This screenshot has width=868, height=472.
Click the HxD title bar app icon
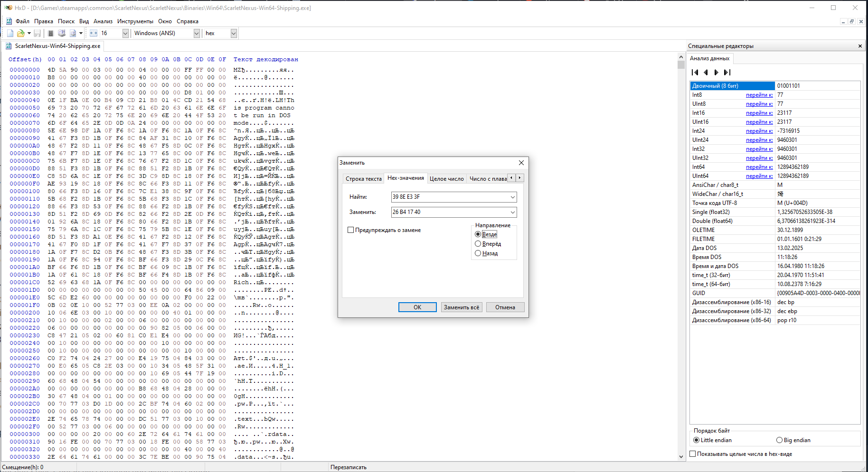pos(8,8)
